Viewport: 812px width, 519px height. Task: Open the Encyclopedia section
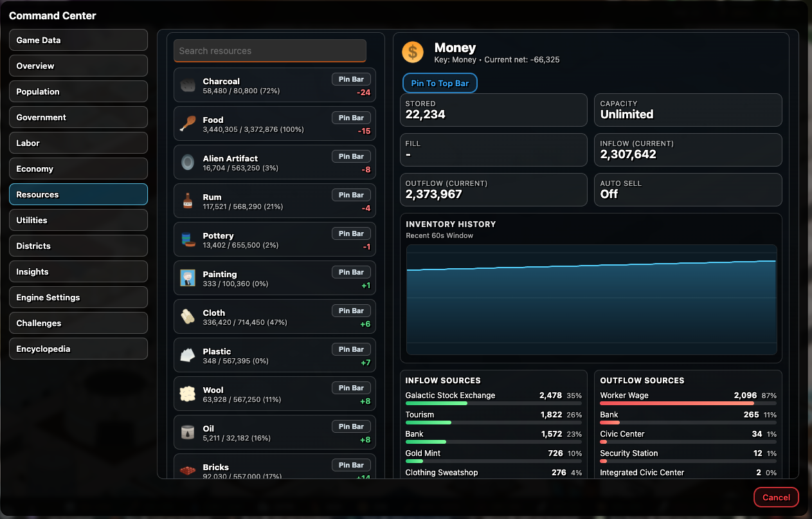(78, 349)
